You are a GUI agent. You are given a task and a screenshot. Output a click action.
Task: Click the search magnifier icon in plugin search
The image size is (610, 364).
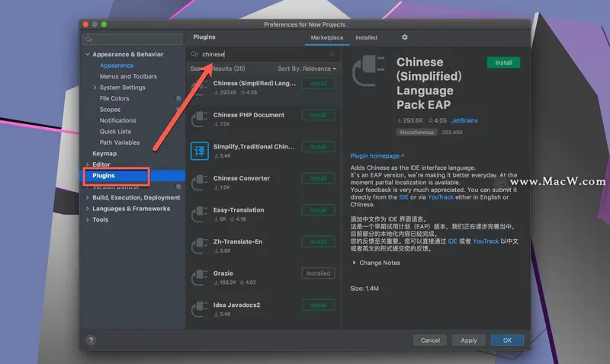click(194, 54)
